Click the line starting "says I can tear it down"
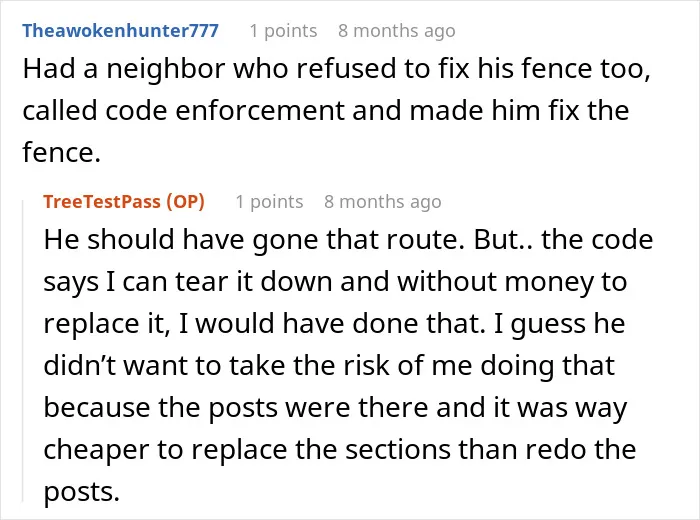Image resolution: width=700 pixels, height=520 pixels. pos(335,282)
